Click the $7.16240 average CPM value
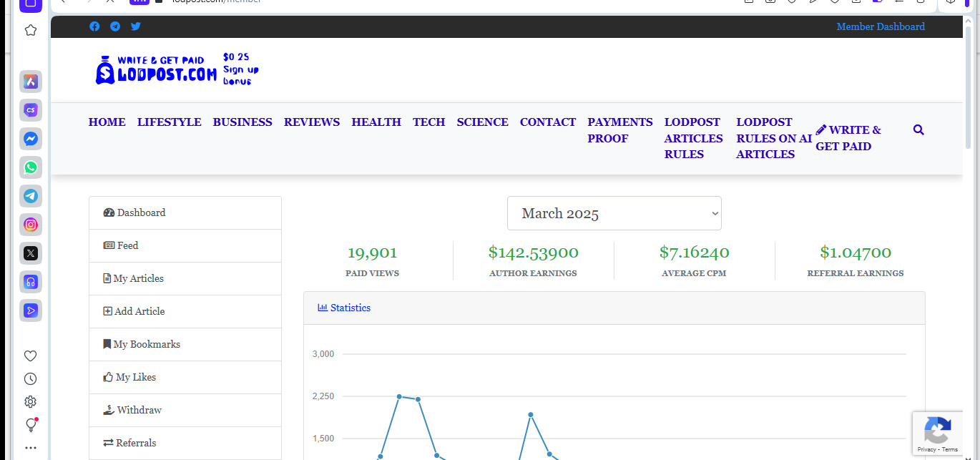Screen dimensions: 980x460 (694, 253)
